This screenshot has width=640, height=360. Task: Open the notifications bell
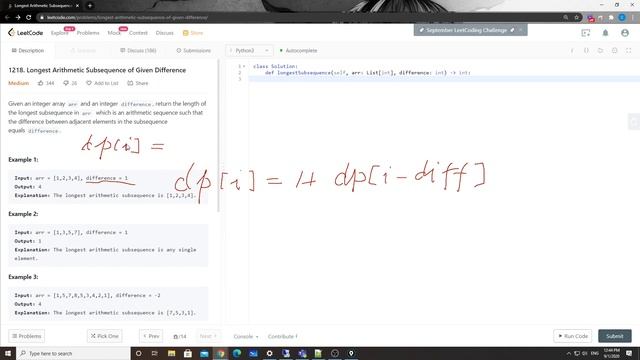[x=605, y=33]
